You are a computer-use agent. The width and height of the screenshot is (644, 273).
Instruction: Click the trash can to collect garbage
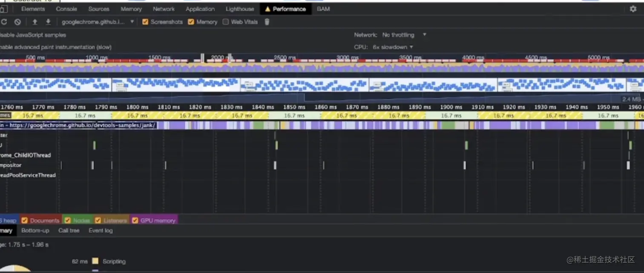267,22
